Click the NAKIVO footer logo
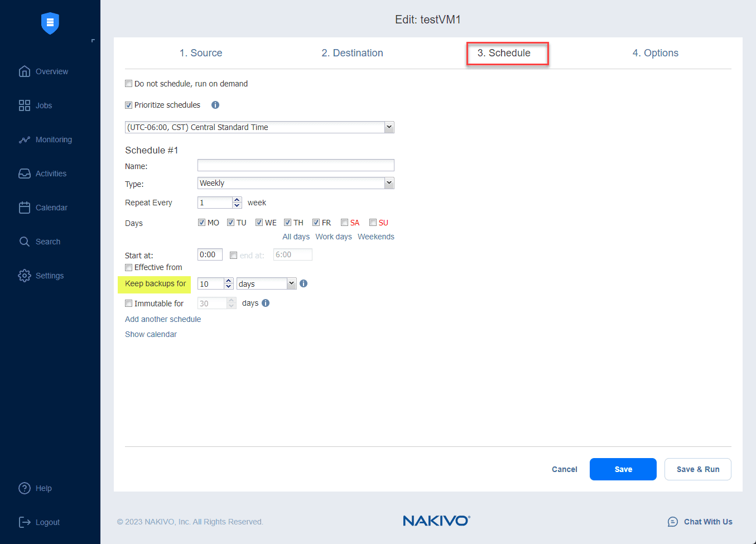Viewport: 756px width, 544px height. tap(436, 521)
